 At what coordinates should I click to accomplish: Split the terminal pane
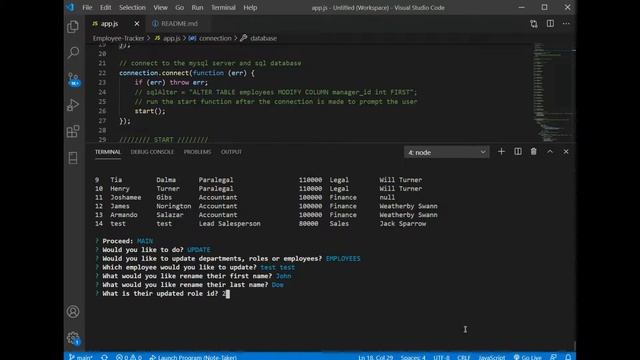tap(518, 152)
